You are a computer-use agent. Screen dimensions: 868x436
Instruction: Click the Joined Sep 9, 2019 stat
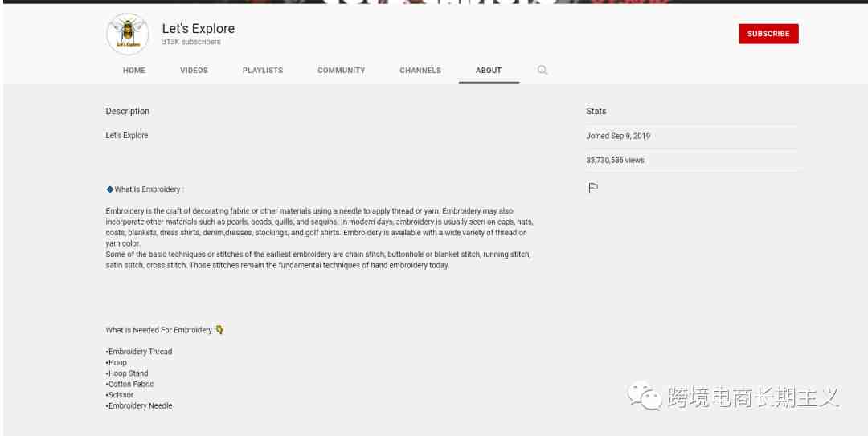click(618, 136)
